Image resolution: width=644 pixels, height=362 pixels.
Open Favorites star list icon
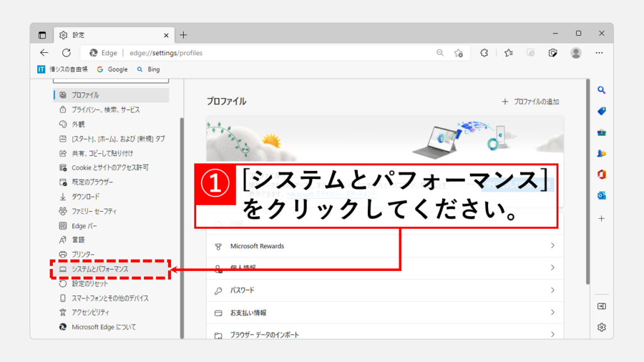click(508, 53)
